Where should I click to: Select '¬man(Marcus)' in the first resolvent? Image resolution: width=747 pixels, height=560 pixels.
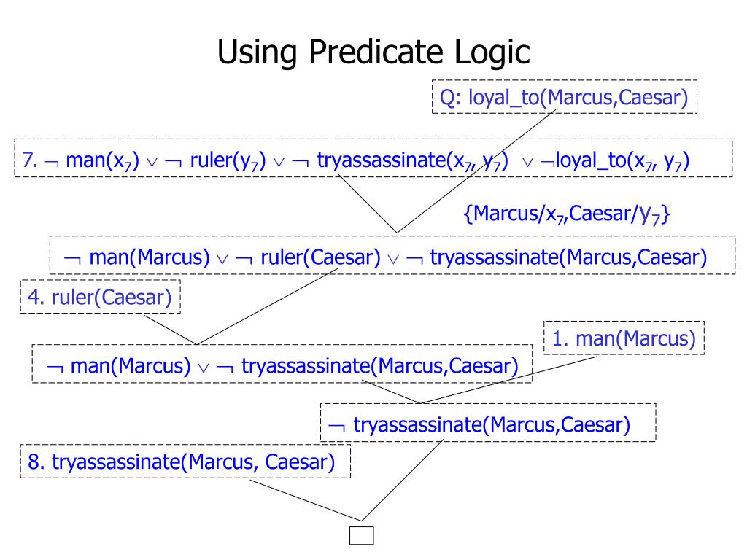[136, 257]
